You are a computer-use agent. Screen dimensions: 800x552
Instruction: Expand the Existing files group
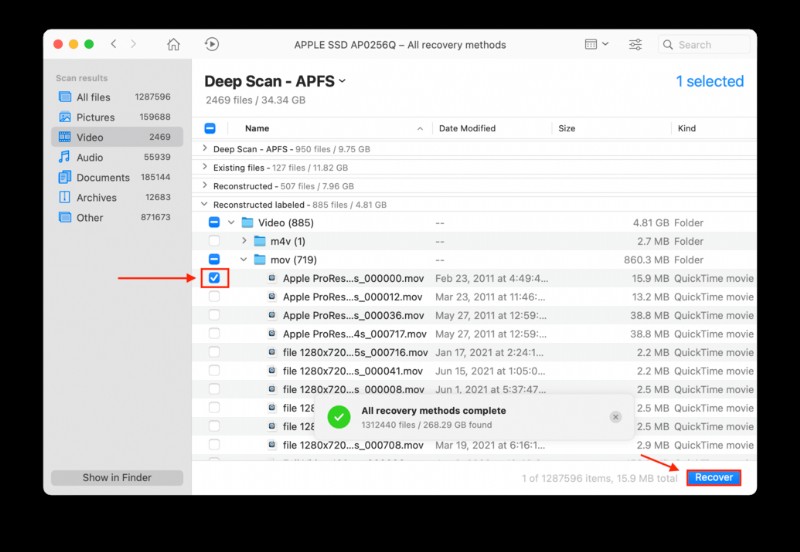pos(205,167)
